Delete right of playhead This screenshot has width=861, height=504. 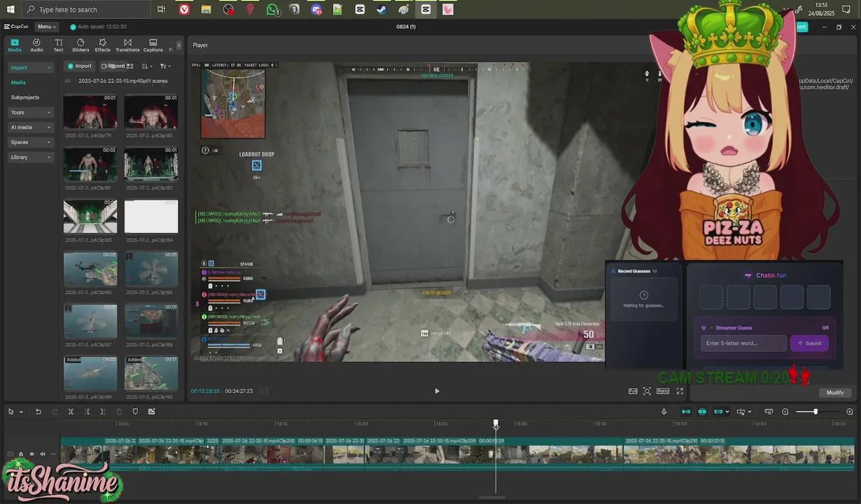(x=103, y=412)
